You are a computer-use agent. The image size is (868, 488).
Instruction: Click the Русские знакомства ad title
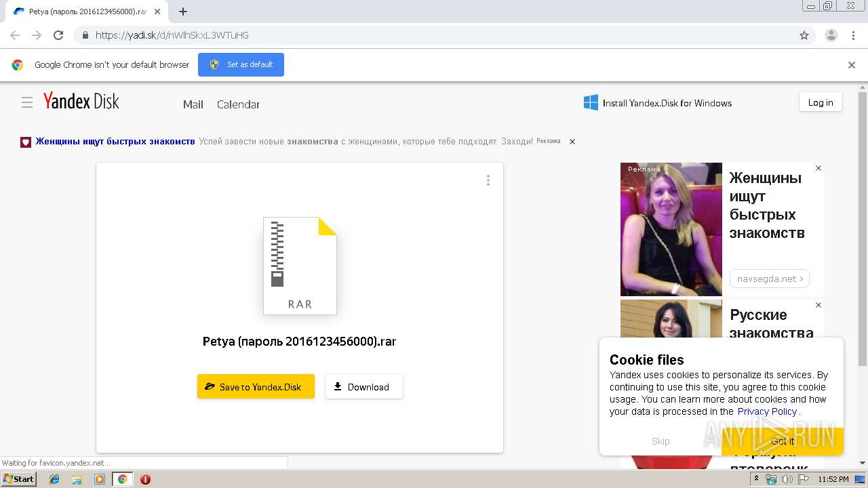pyautogui.click(x=771, y=324)
